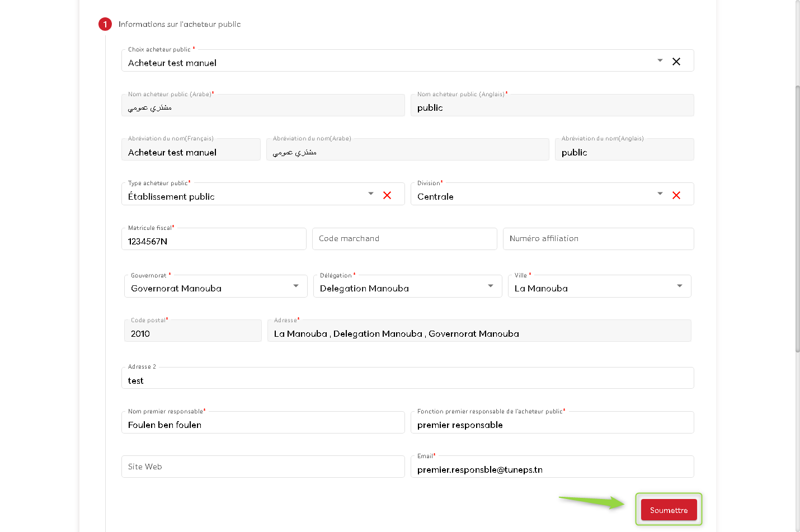Screen dimensions: 800x532
Task: Clear the Choix acheteur public selection
Action: pyautogui.click(x=676, y=62)
